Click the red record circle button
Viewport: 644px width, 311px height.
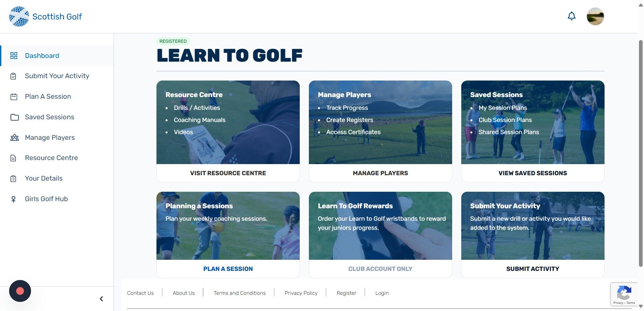pyautogui.click(x=20, y=291)
